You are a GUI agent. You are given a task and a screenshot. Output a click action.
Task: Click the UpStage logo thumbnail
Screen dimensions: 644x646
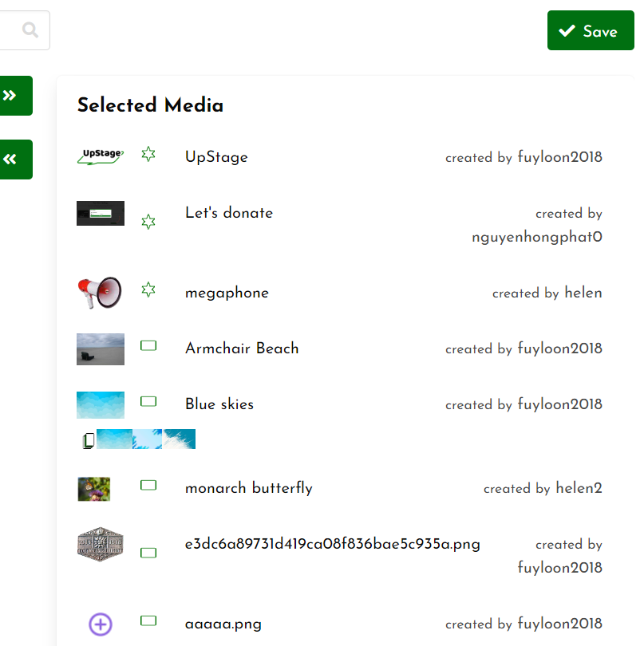point(100,153)
